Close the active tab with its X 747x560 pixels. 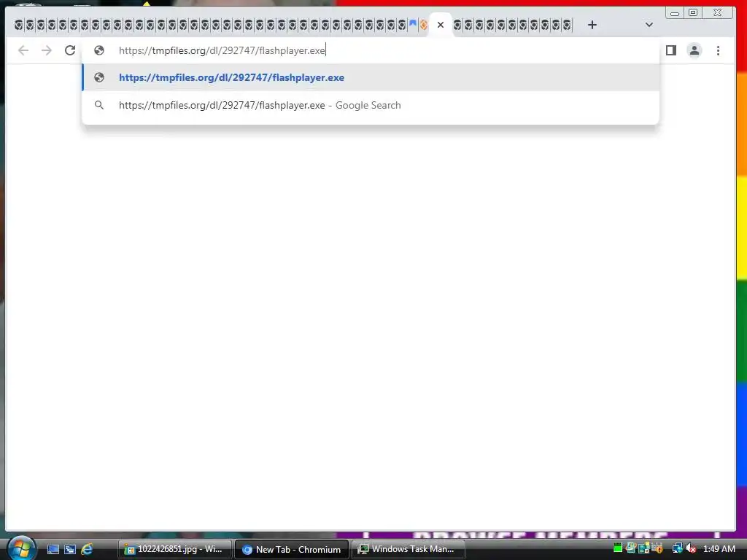point(441,25)
